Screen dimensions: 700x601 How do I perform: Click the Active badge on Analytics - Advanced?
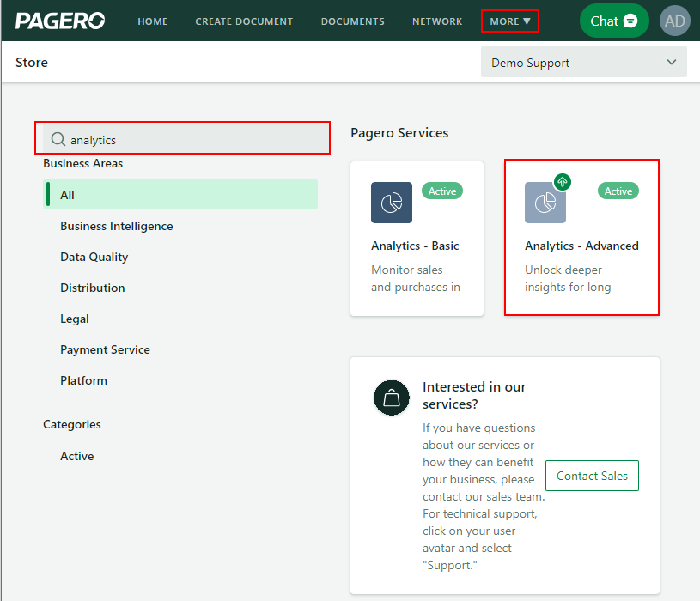point(618,191)
